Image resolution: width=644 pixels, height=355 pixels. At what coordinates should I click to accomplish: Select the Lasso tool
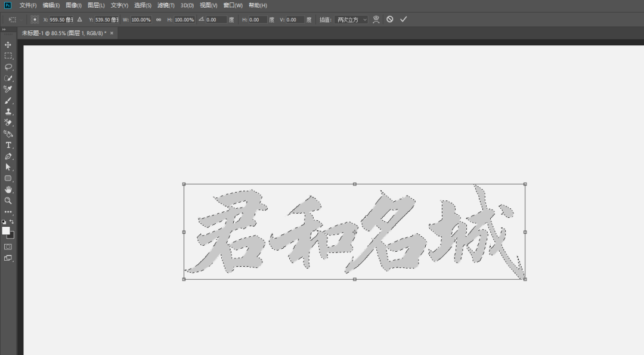(x=8, y=67)
